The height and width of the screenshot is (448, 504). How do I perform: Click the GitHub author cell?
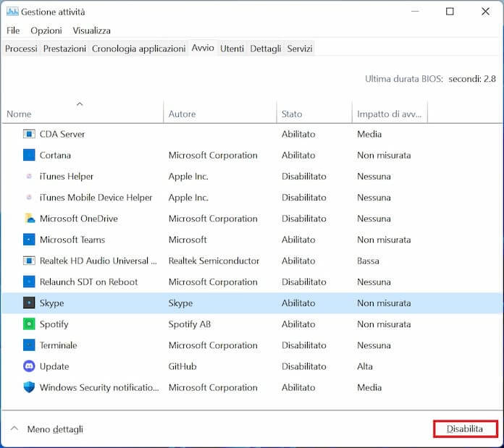click(x=182, y=366)
